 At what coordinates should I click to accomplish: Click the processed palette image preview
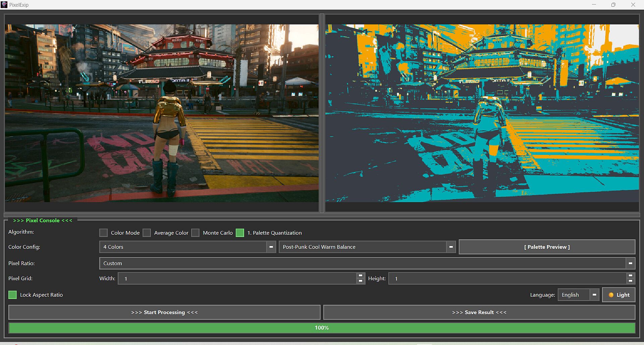(x=482, y=113)
